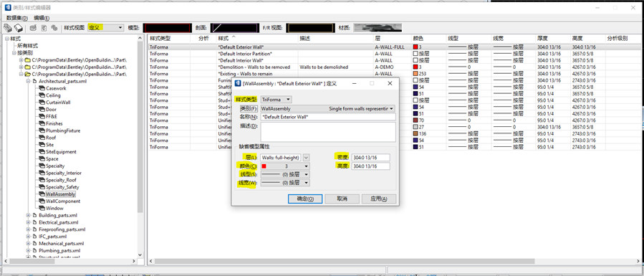
Task: Click the third icon in the toolbar
Action: pos(33,28)
